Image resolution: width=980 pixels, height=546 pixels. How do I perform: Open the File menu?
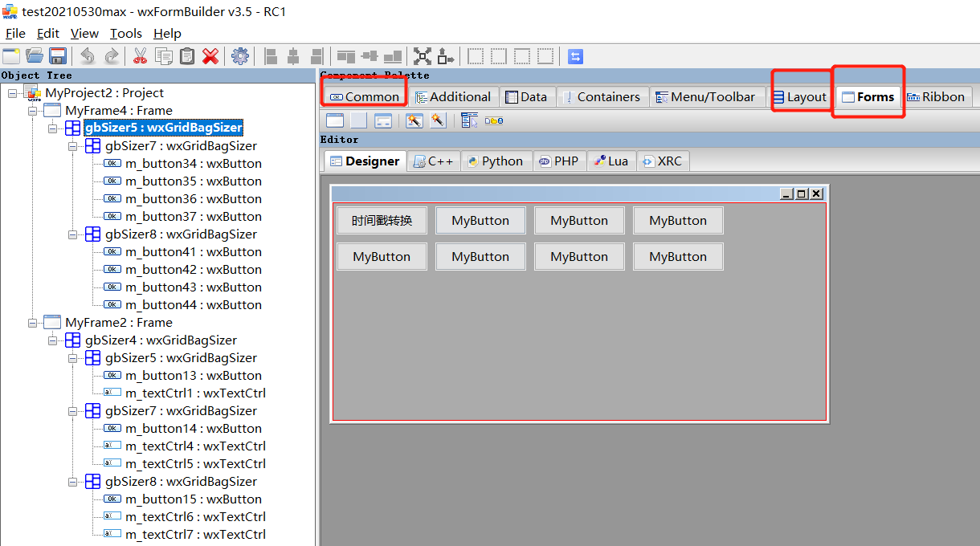click(x=15, y=33)
